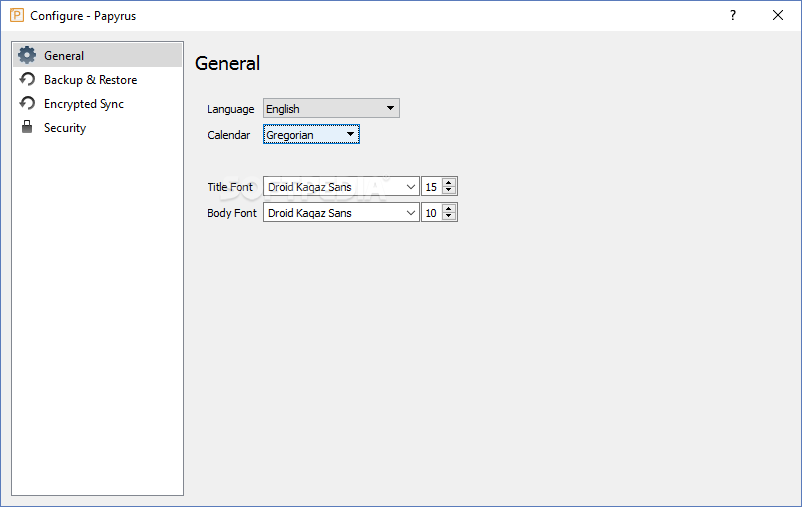
Task: Select the Body Font size field 10
Action: pyautogui.click(x=432, y=213)
